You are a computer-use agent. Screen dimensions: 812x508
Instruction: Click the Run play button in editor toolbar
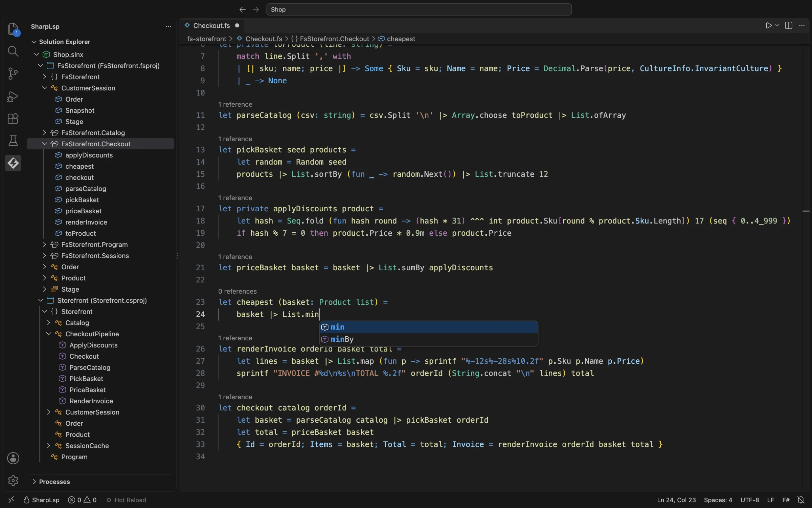point(768,26)
